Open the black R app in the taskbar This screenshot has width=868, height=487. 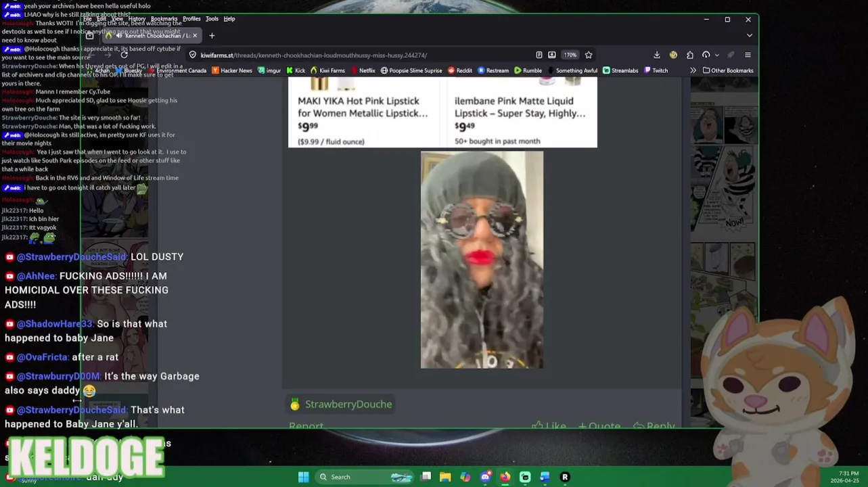[565, 477]
